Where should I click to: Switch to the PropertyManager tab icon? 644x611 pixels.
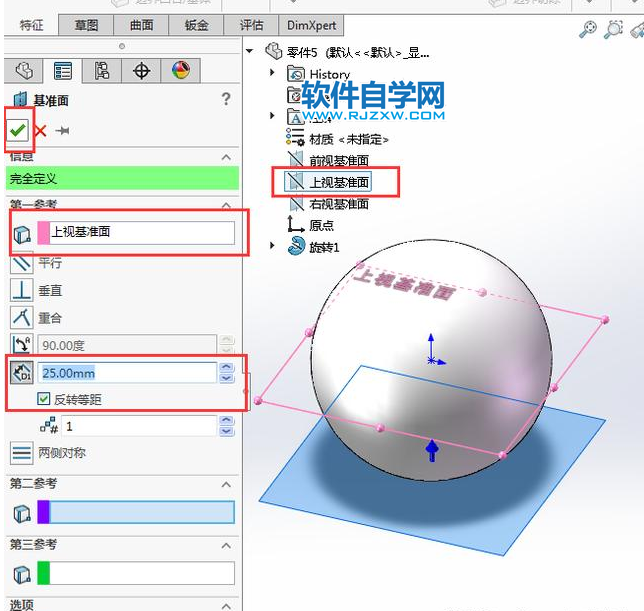pyautogui.click(x=63, y=71)
